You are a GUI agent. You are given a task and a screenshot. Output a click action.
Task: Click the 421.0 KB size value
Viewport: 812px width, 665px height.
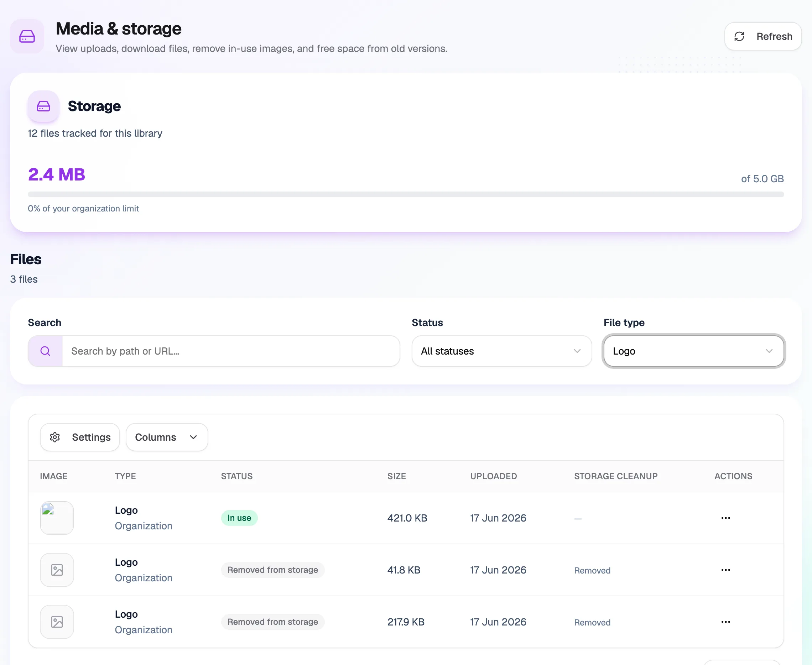pyautogui.click(x=407, y=518)
